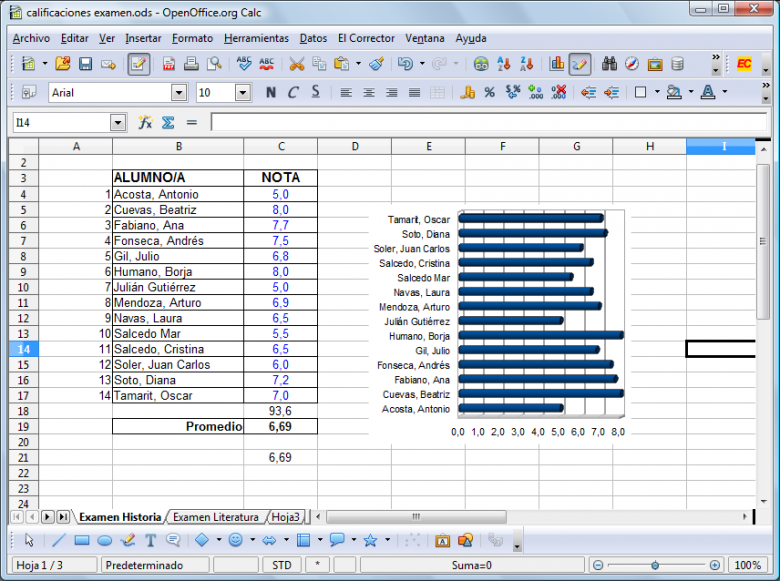Click the Sum sigma icon

tap(168, 122)
